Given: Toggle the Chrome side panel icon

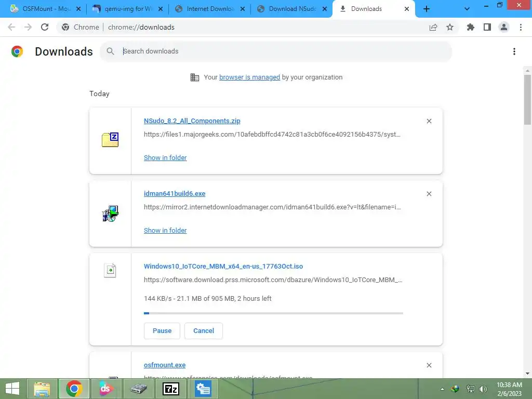Looking at the screenshot, I should (x=487, y=27).
